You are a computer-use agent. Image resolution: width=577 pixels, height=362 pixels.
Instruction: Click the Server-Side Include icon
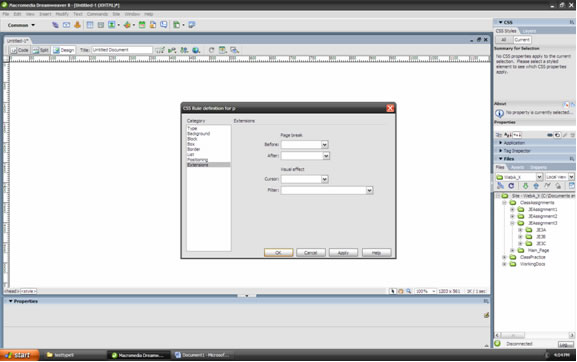152,25
